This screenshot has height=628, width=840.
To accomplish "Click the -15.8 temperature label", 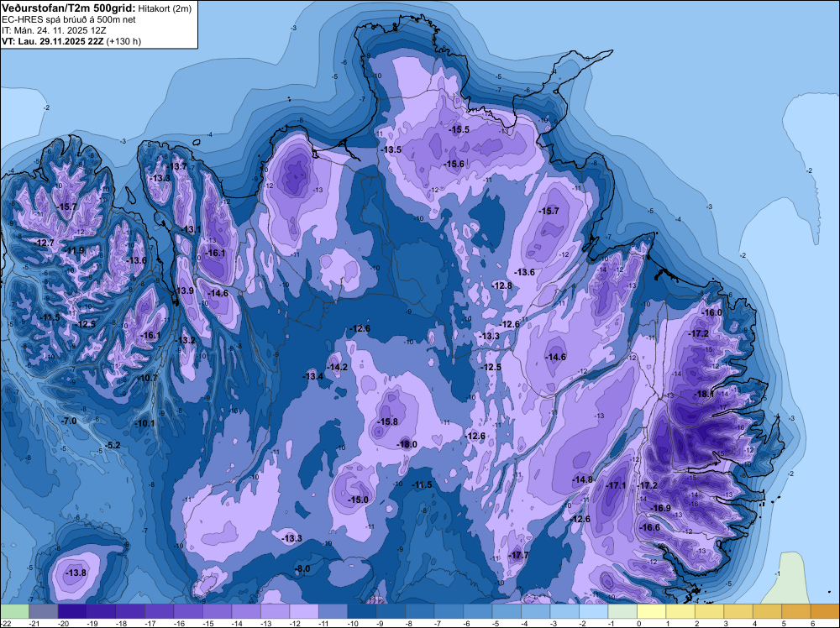I will pyautogui.click(x=388, y=421).
